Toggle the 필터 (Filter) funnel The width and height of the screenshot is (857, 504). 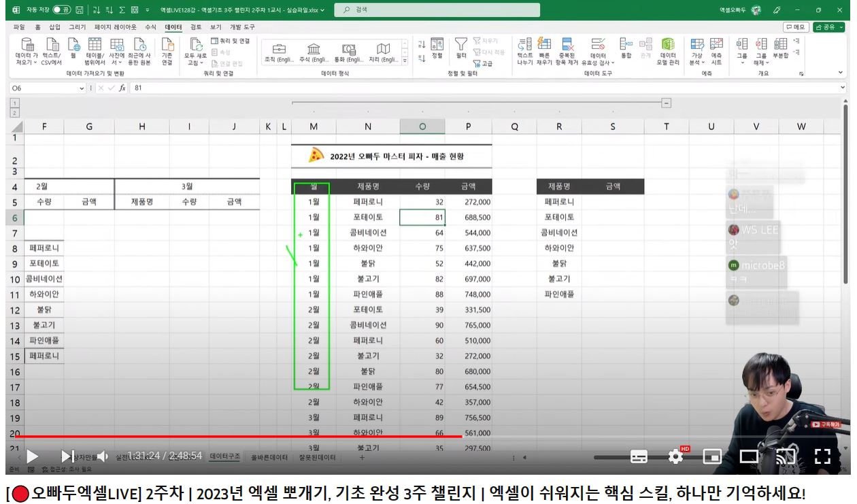(461, 49)
